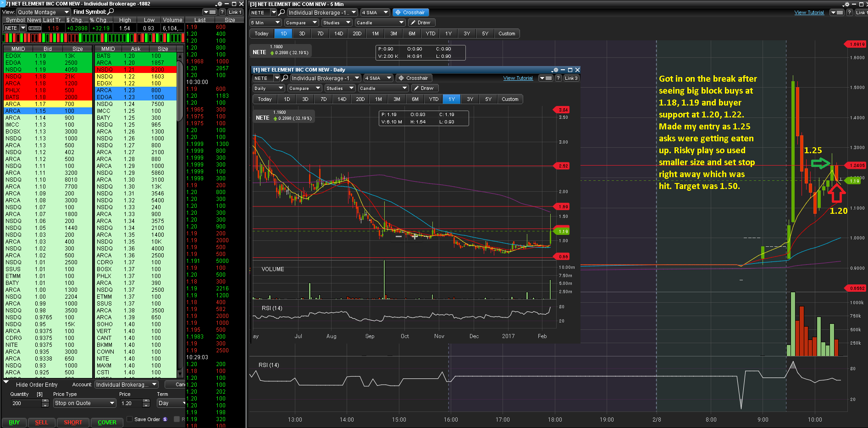Image resolution: width=868 pixels, height=428 pixels.
Task: Toggle the Crosshair in the Daily chart
Action: [x=413, y=78]
